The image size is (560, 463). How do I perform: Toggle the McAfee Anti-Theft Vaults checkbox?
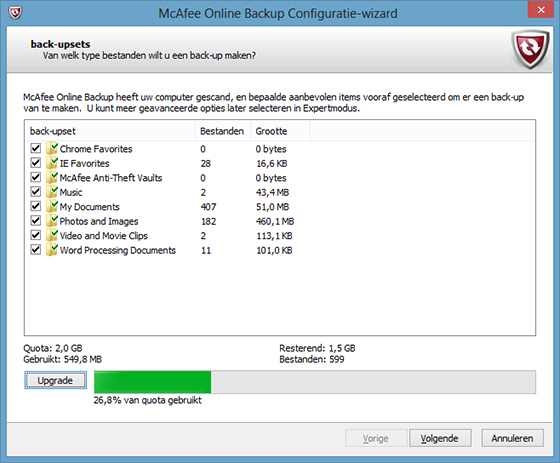tap(36, 177)
